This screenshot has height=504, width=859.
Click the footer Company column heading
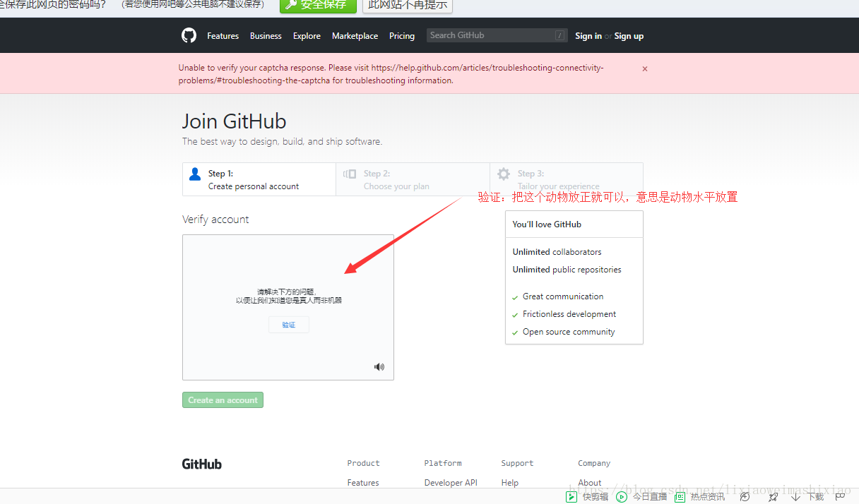click(594, 463)
